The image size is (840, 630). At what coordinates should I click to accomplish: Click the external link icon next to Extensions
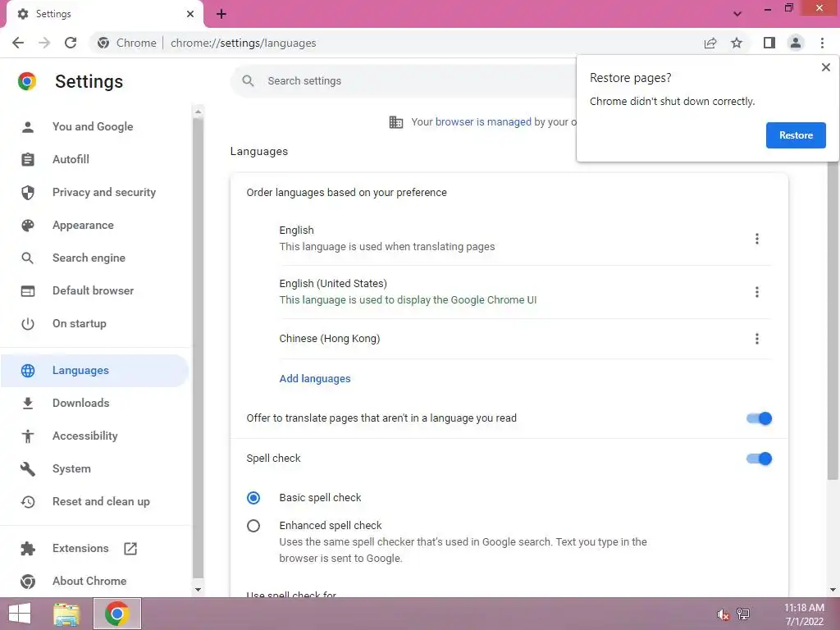[130, 548]
